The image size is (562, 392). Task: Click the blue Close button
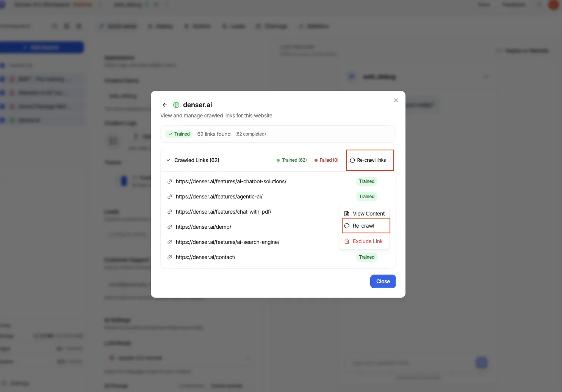pyautogui.click(x=383, y=281)
